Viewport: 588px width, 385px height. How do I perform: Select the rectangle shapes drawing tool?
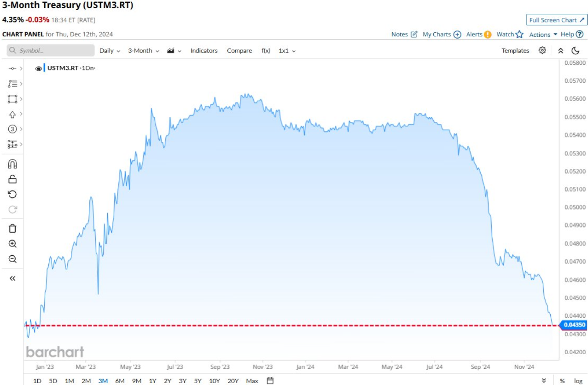12,99
